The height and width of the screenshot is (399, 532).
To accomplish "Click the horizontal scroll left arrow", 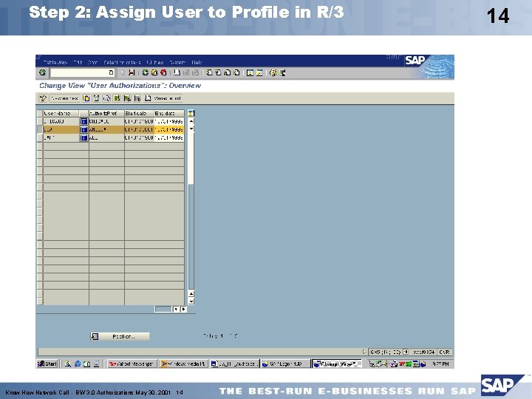I will pyautogui.click(x=176, y=309).
